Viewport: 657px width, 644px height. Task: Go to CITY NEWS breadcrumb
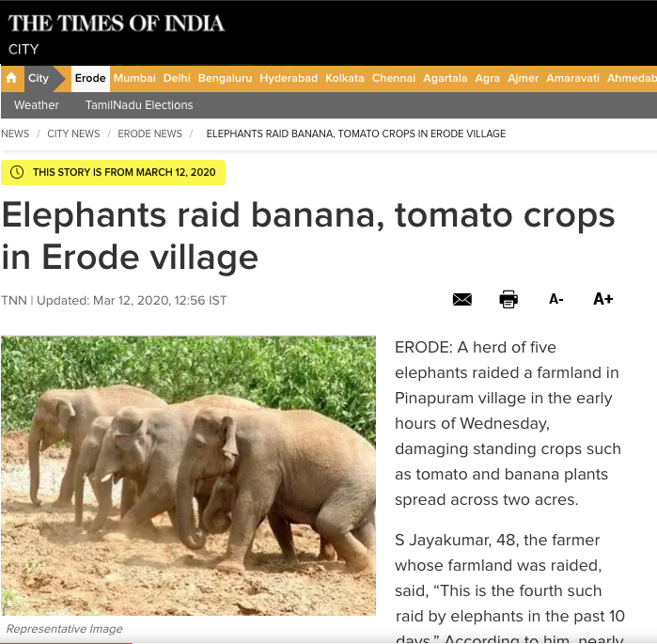click(x=73, y=134)
